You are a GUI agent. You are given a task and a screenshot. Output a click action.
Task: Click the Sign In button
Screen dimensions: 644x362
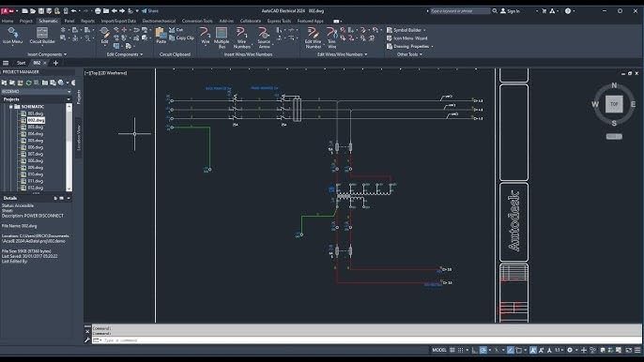click(510, 11)
